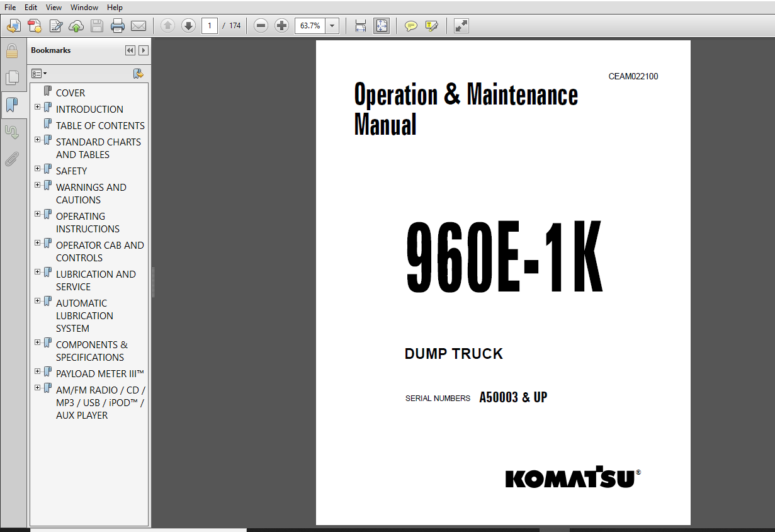Screen dimensions: 775x532
Task: Open the Edit menu
Action: pyautogui.click(x=31, y=8)
